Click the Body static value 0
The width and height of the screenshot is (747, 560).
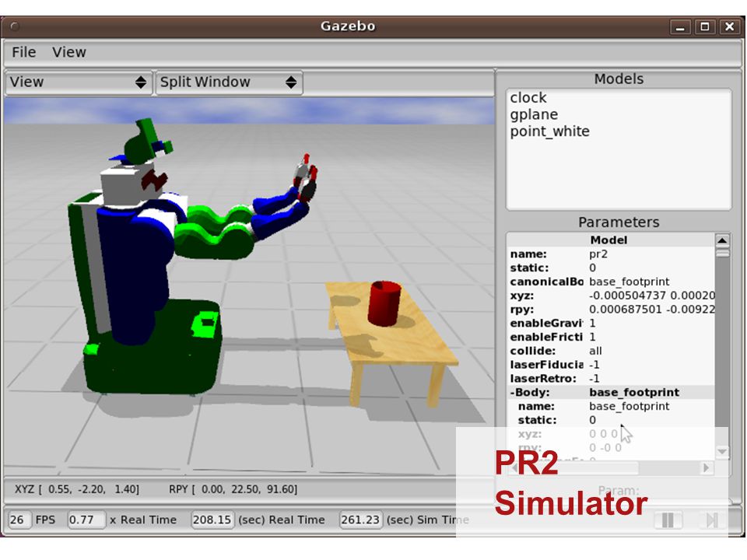(x=592, y=420)
